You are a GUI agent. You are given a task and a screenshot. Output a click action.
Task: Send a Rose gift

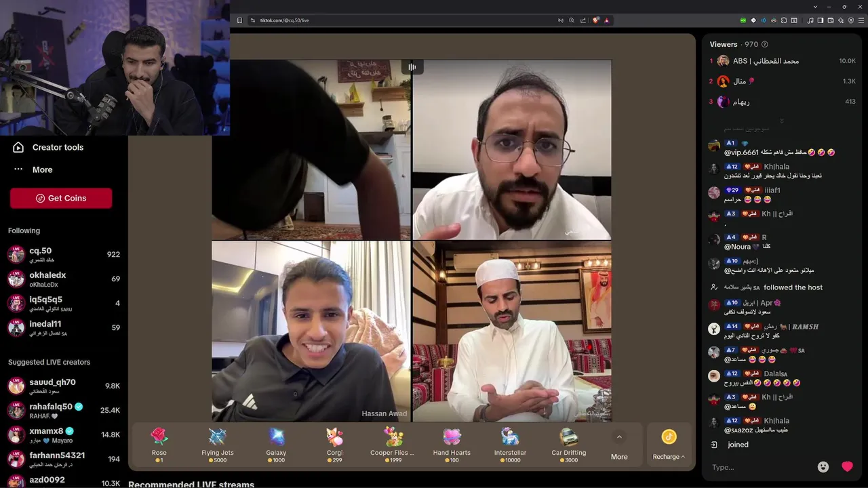pyautogui.click(x=159, y=445)
